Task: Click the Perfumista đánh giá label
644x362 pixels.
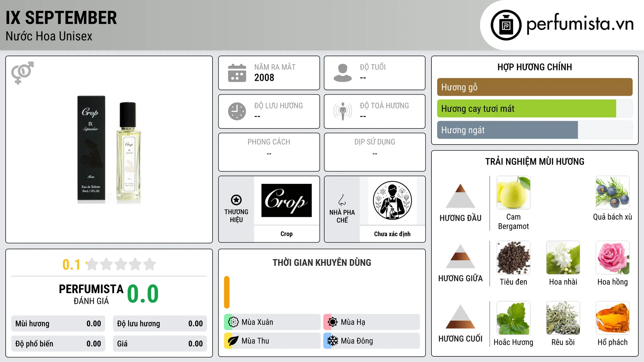Action: (x=91, y=294)
